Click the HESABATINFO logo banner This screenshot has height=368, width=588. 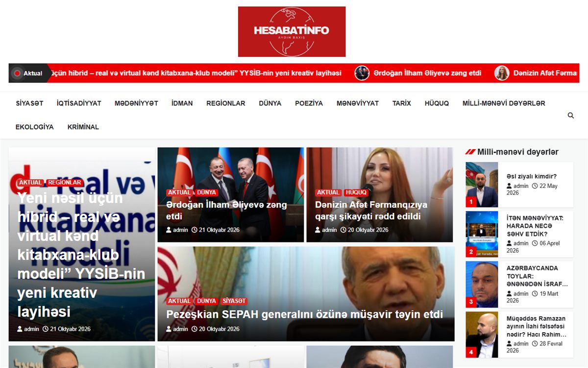(x=292, y=32)
